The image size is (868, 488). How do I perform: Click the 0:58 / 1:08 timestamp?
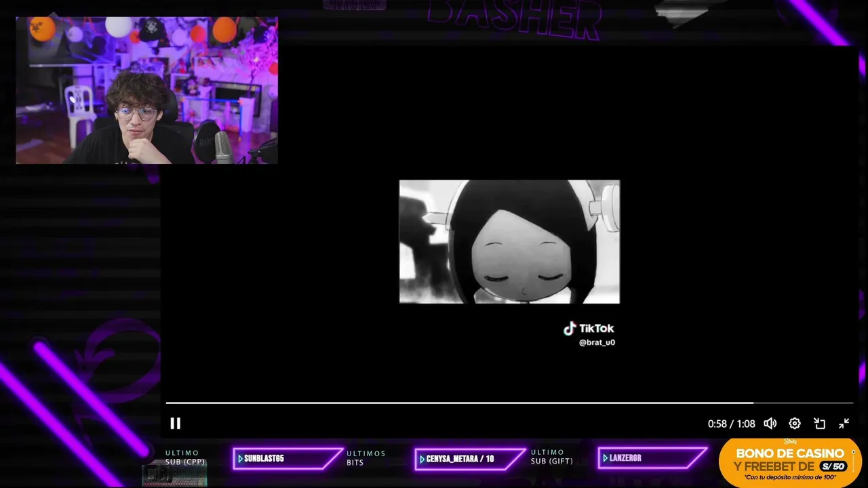731,424
